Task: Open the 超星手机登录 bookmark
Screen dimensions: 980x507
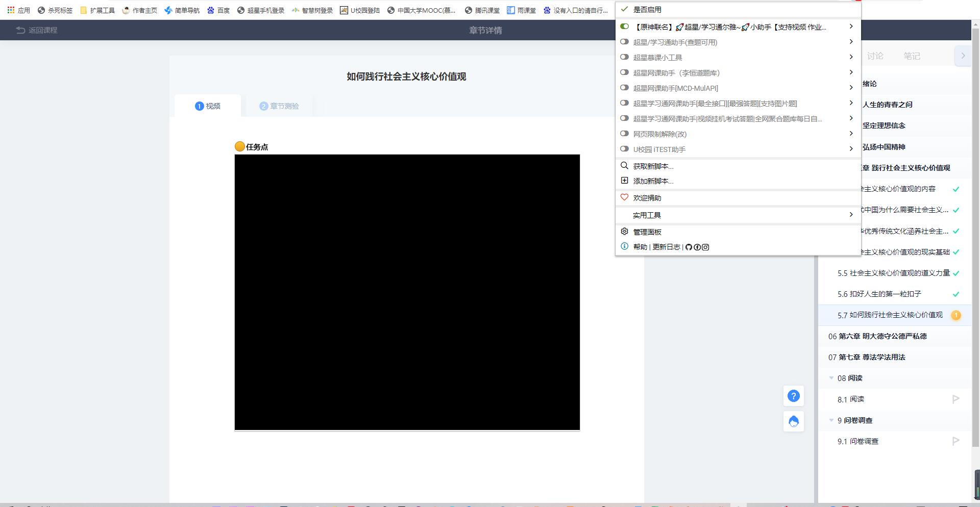Action: [261, 10]
